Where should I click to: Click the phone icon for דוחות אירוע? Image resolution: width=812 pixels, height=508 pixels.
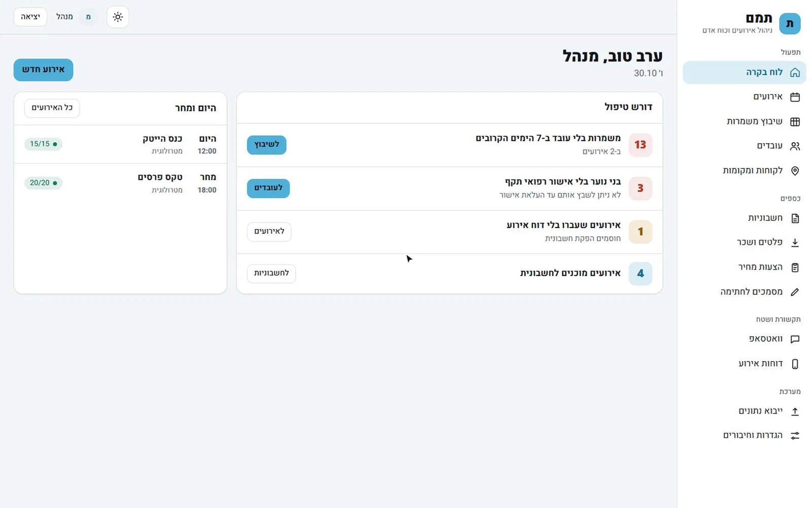(795, 364)
